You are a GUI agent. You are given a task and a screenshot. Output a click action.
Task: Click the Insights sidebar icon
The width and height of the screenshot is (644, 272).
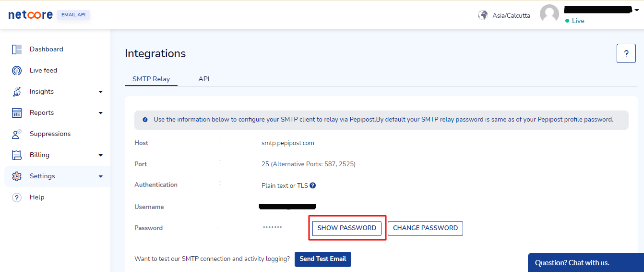[x=17, y=92]
